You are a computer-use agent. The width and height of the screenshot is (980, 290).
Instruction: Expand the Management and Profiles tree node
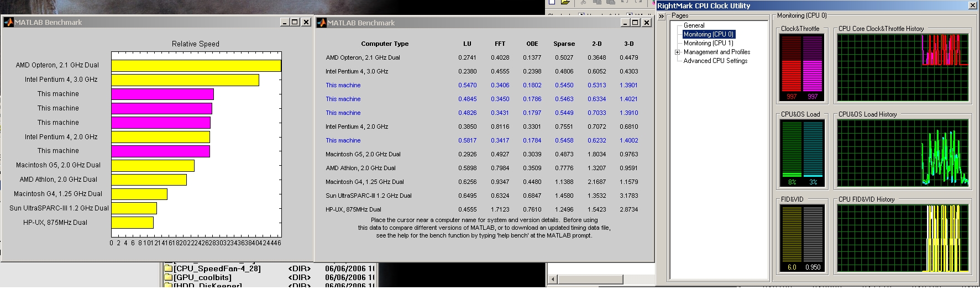tap(677, 52)
